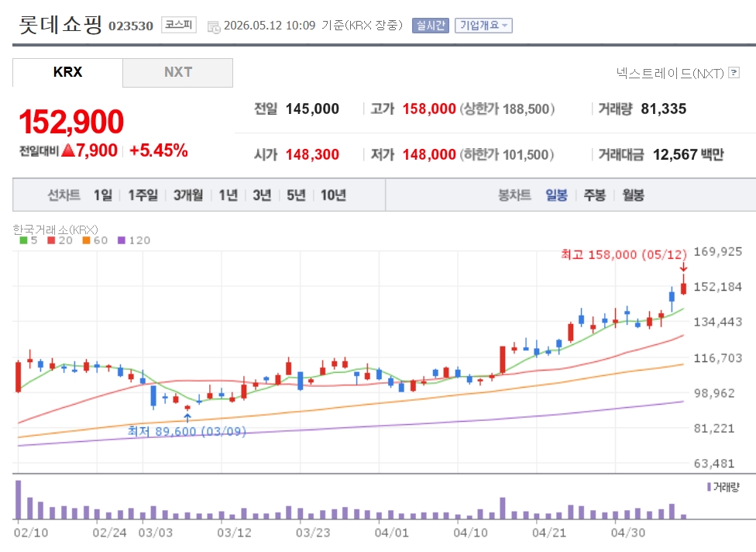Click the green 5-day moving average legend
The width and height of the screenshot is (756, 552).
click(29, 240)
